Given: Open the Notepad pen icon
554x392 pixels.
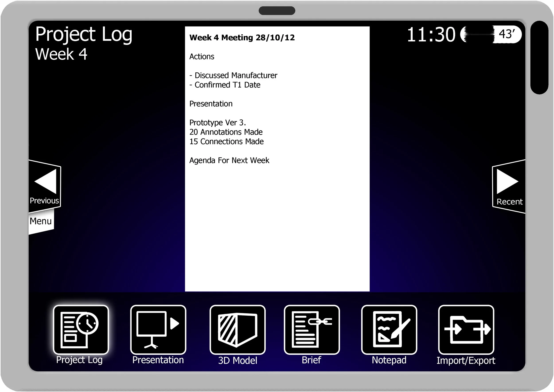Looking at the screenshot, I should tap(389, 330).
